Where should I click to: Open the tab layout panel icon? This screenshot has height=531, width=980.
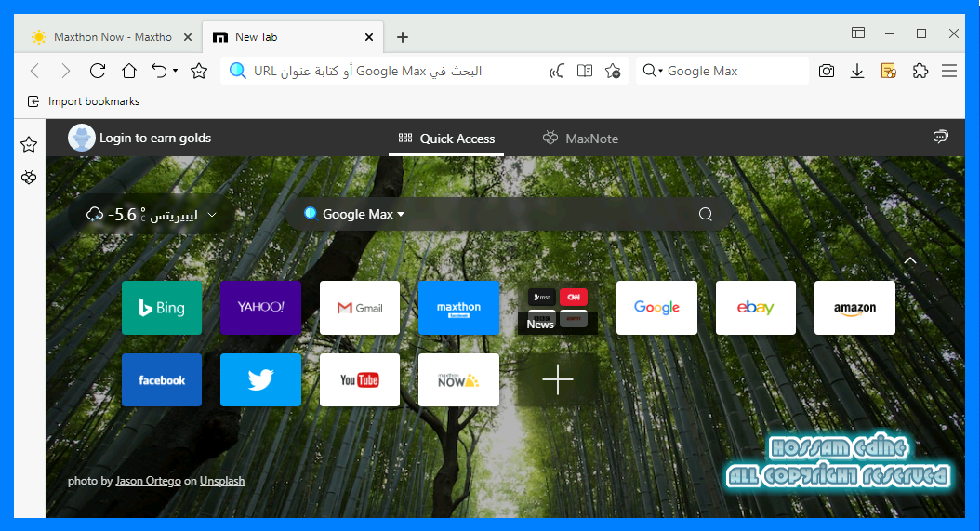tap(858, 33)
